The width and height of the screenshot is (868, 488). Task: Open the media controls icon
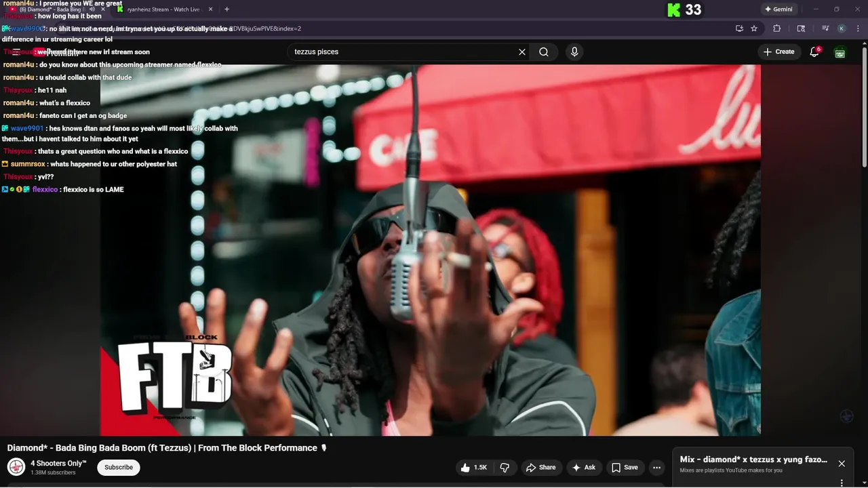click(x=825, y=28)
